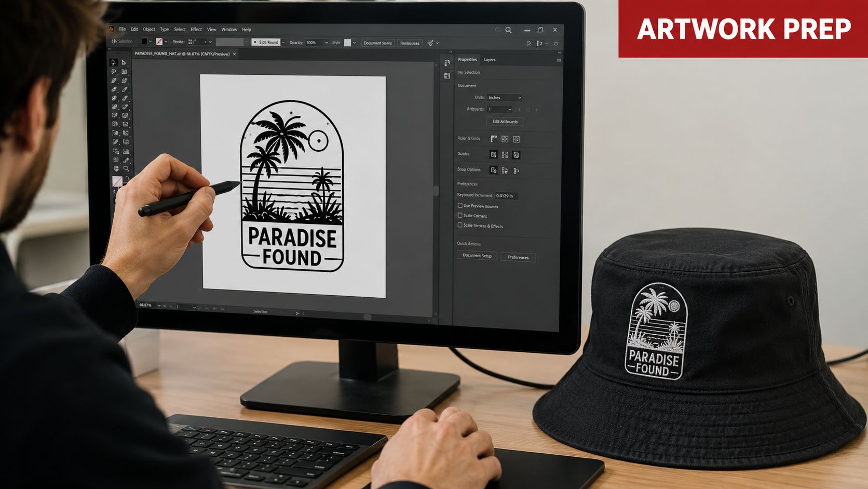868x489 pixels.
Task: Toggle the last Snap Options icon
Action: [516, 170]
